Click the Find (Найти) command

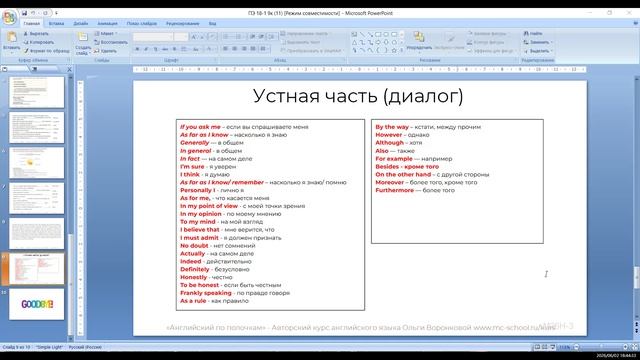[533, 33]
